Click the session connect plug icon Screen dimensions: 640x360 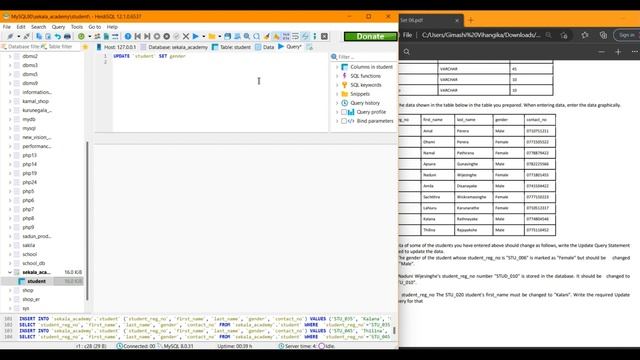10,36
